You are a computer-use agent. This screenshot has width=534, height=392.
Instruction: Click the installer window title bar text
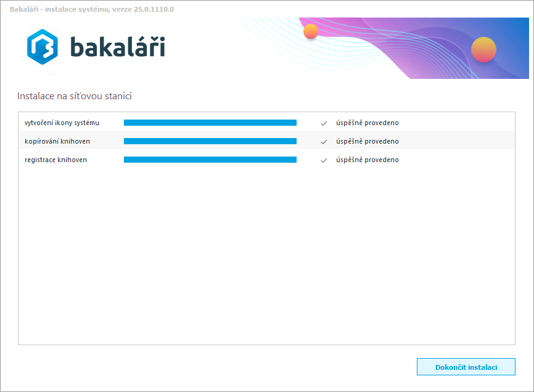91,9
